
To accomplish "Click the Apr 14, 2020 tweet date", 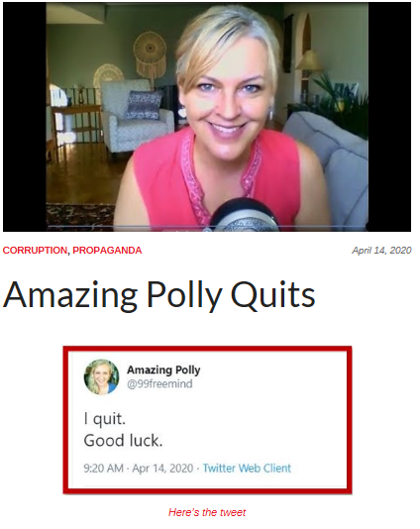I will click(x=162, y=469).
